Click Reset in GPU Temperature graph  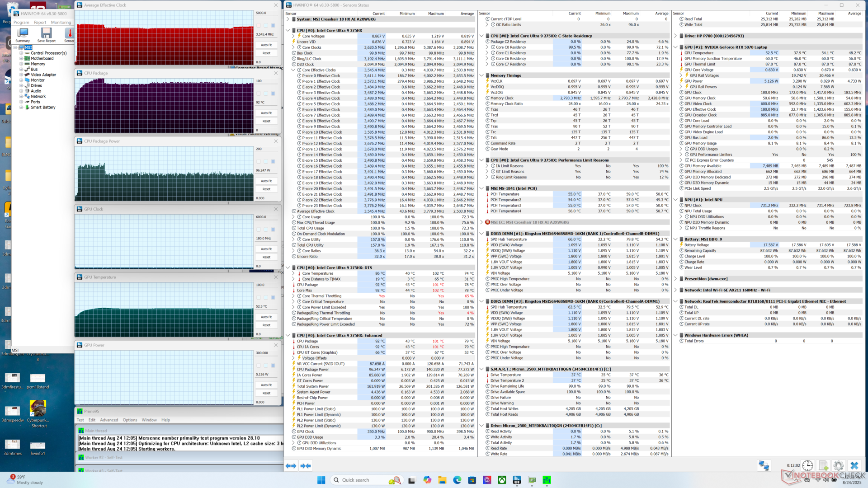point(266,325)
